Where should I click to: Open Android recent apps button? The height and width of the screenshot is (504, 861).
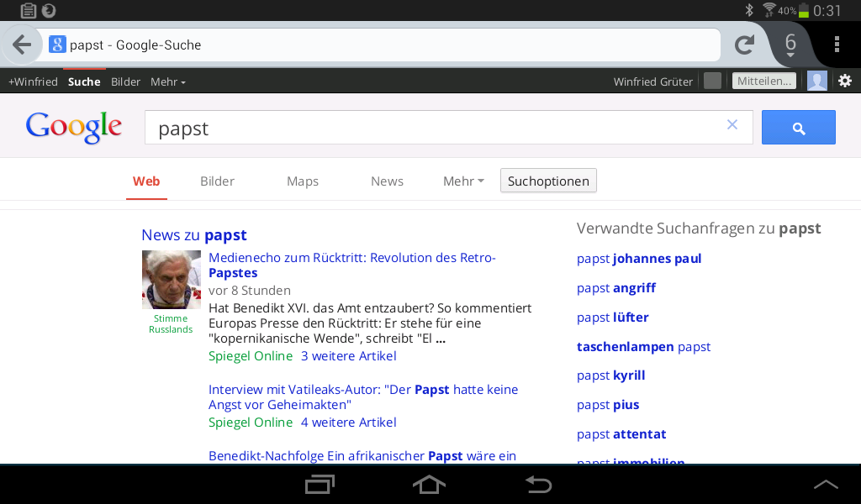[320, 485]
